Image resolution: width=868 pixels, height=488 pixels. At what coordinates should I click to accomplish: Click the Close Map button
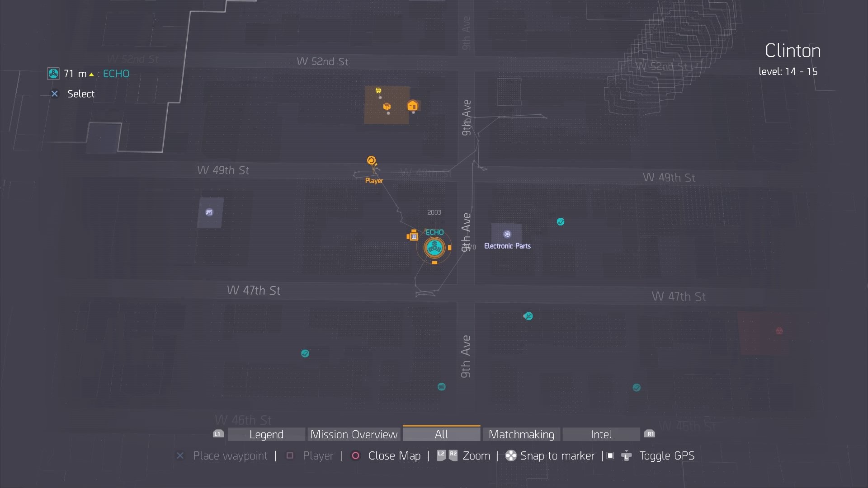click(x=394, y=455)
